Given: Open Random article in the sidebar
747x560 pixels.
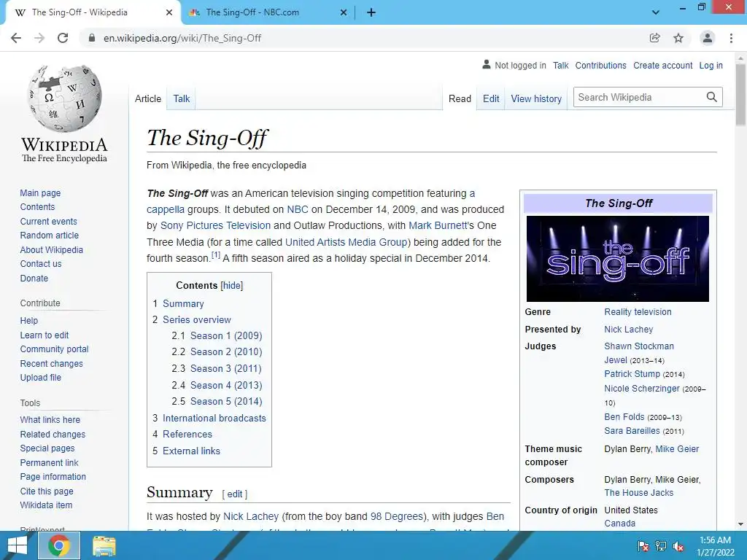Looking at the screenshot, I should click(49, 236).
